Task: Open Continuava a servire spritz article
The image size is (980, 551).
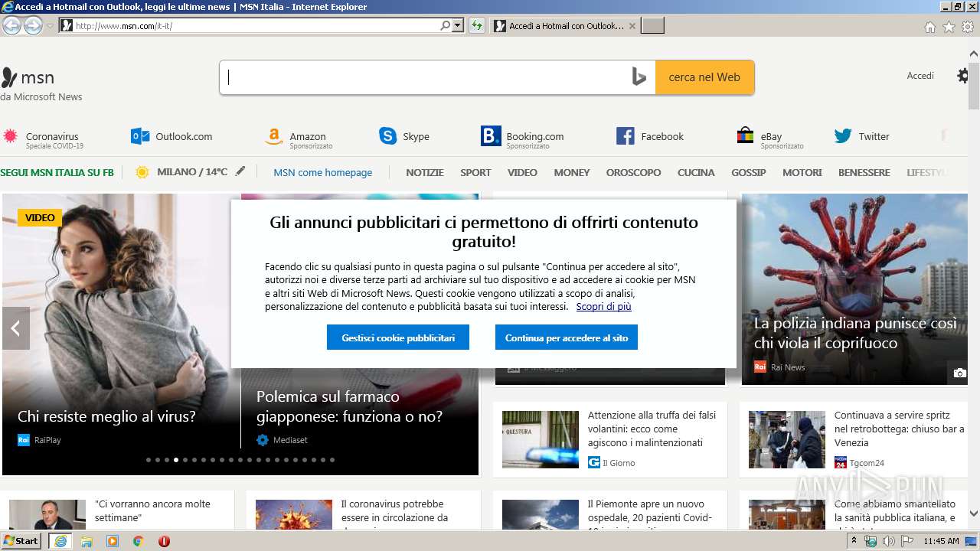Action: (900, 429)
